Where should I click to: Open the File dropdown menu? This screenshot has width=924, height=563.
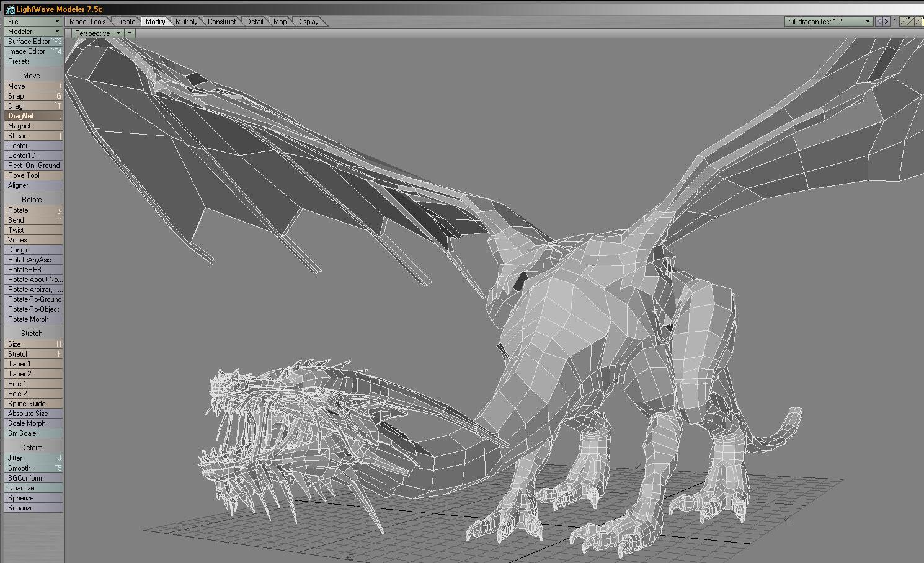[33, 22]
